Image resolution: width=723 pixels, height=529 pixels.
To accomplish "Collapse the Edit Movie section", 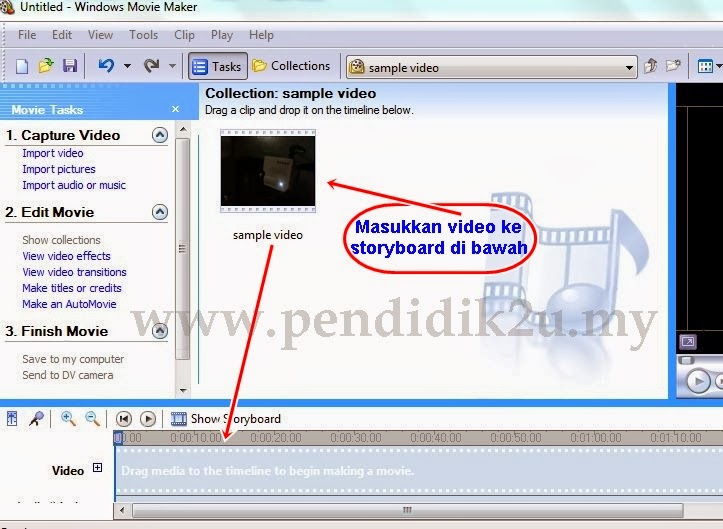I will [x=160, y=212].
